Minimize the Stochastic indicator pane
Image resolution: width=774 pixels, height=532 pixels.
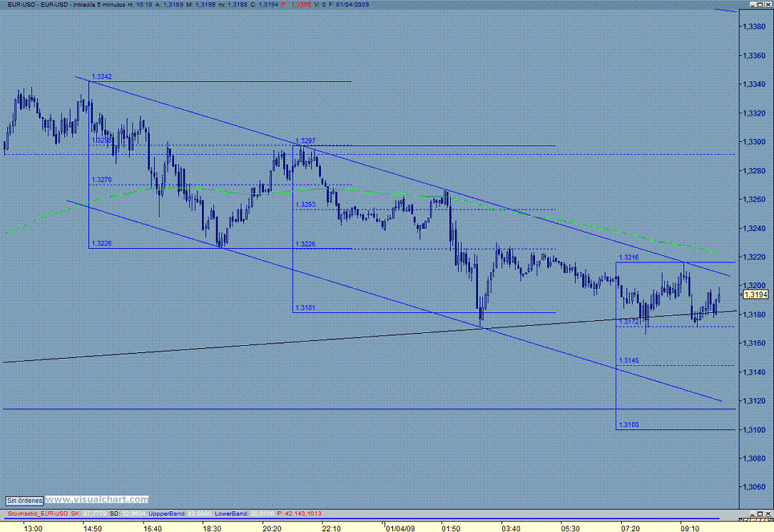[x=753, y=513]
